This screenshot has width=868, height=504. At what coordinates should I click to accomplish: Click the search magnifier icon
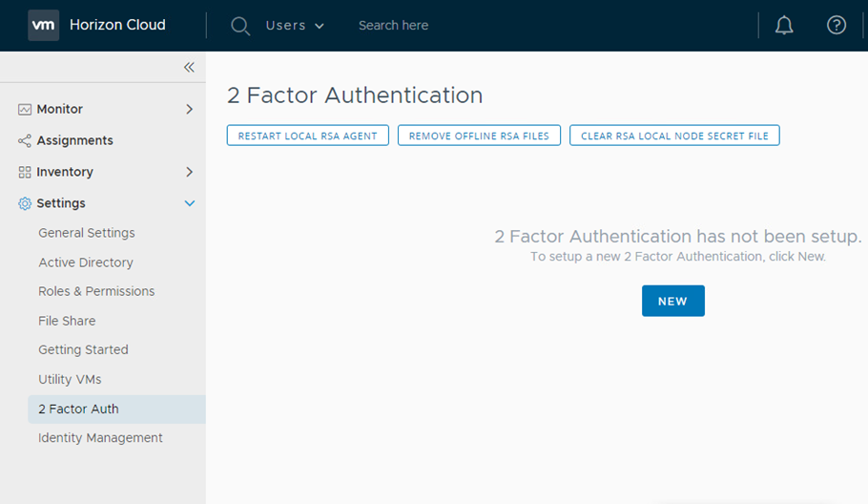pyautogui.click(x=240, y=26)
